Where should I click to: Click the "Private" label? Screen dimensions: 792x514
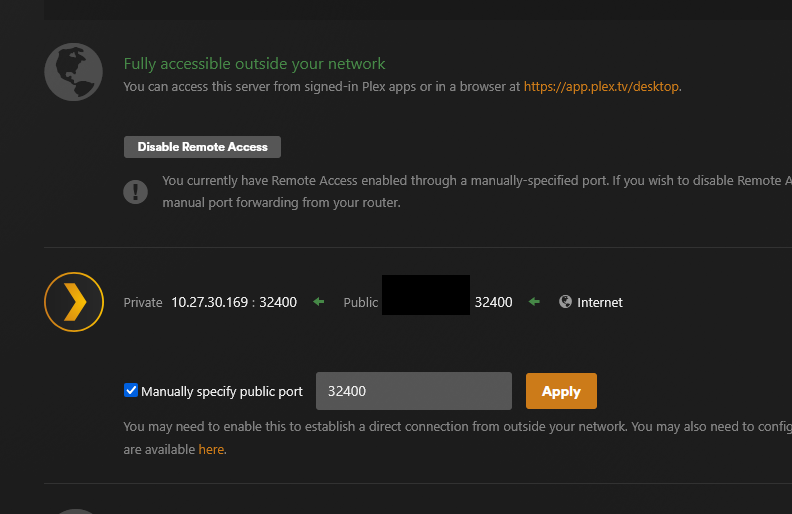(143, 302)
